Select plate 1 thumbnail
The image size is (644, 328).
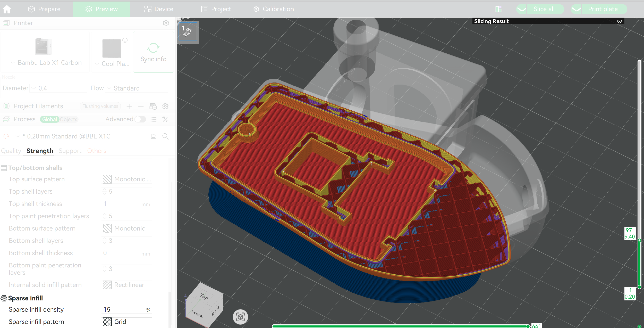click(x=188, y=31)
